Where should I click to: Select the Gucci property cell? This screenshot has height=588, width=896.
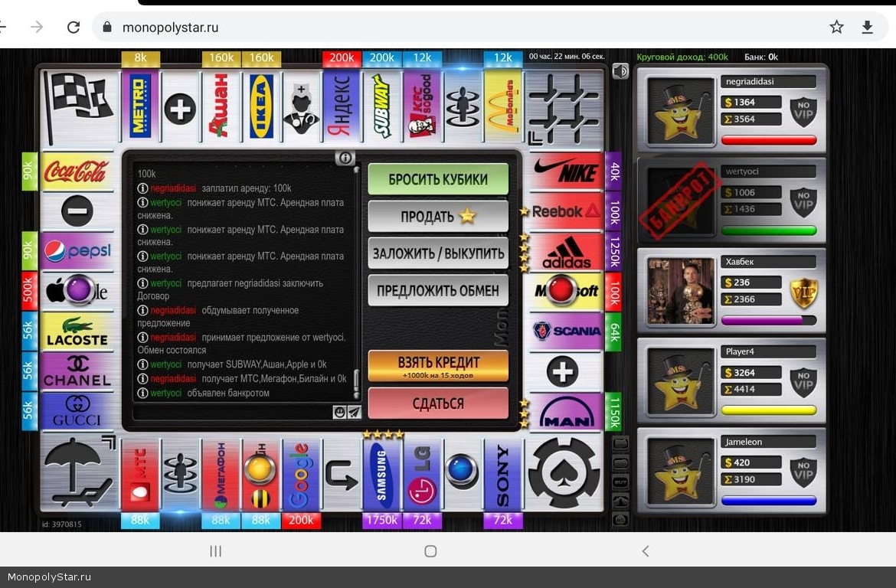click(x=77, y=411)
